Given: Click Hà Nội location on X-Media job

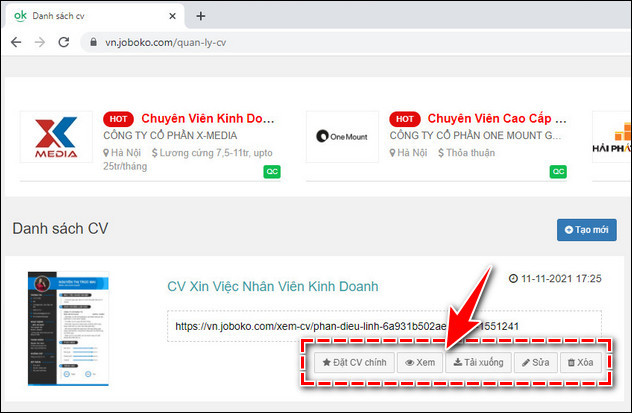Looking at the screenshot, I should 122,153.
